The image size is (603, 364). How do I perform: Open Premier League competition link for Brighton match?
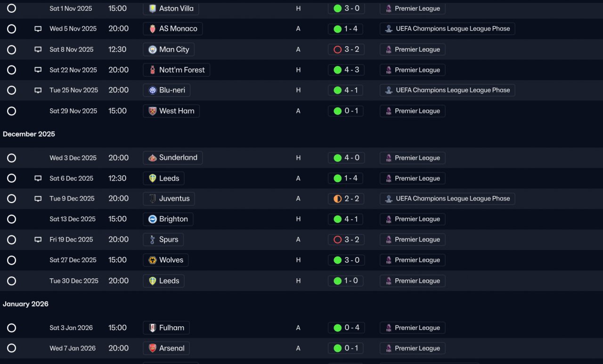coord(413,219)
